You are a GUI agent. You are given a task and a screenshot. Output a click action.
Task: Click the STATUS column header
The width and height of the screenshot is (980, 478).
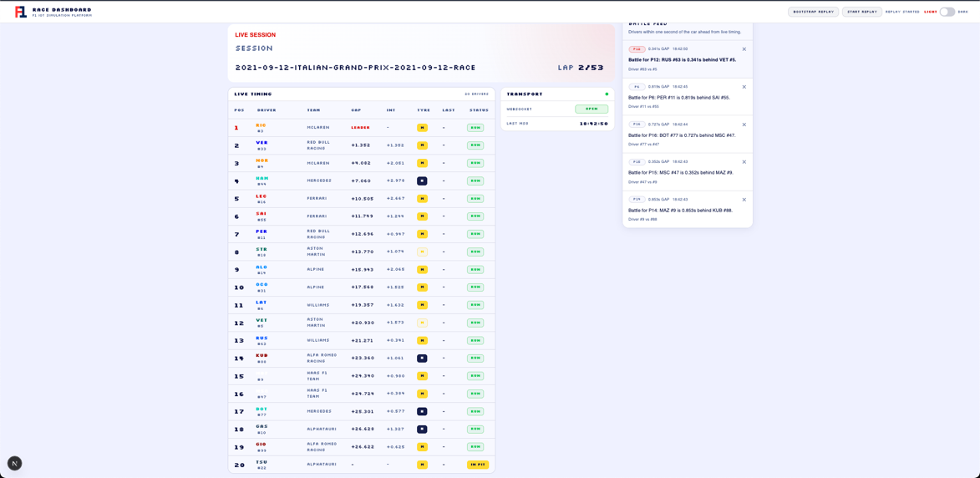[478, 110]
